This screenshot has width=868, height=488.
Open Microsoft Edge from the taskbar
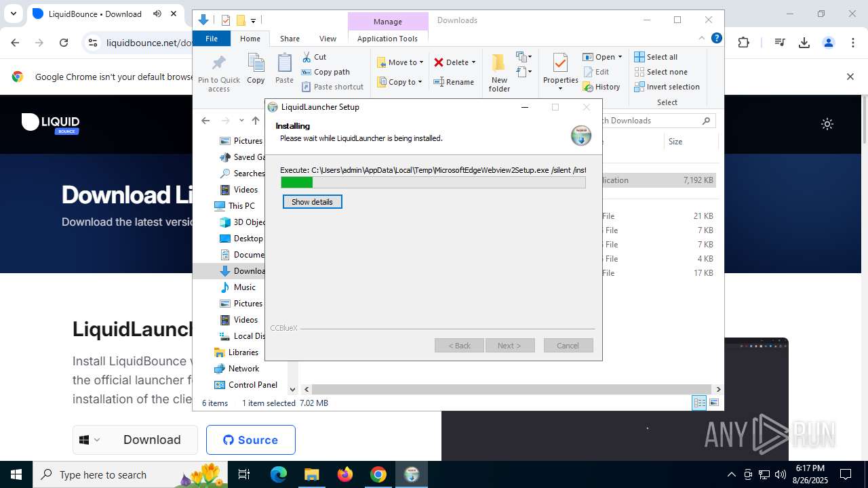(x=279, y=474)
